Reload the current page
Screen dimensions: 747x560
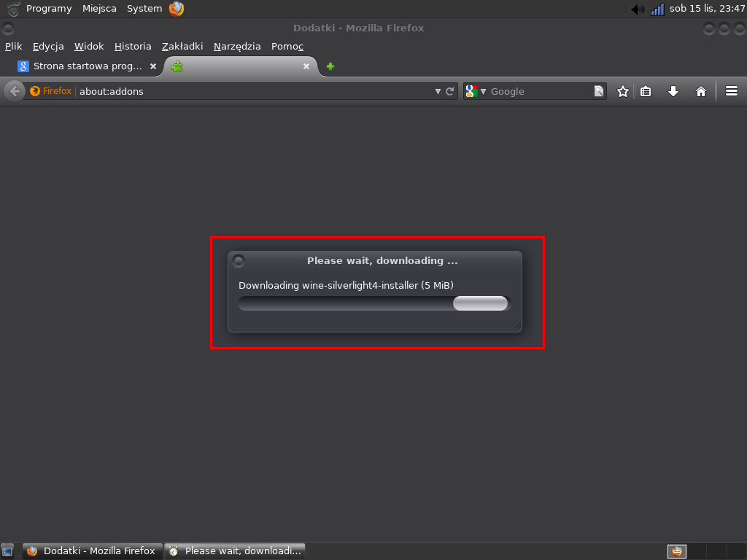[449, 91]
